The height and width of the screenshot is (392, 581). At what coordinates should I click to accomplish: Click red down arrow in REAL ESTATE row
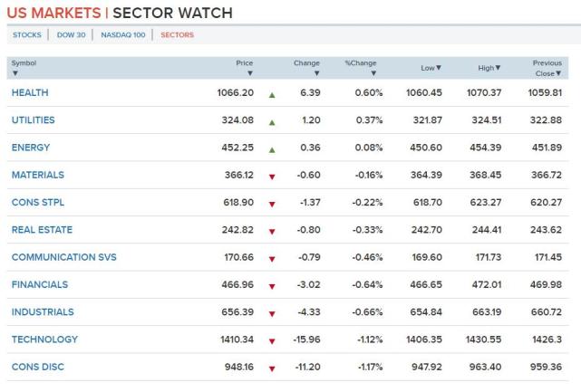tap(272, 231)
